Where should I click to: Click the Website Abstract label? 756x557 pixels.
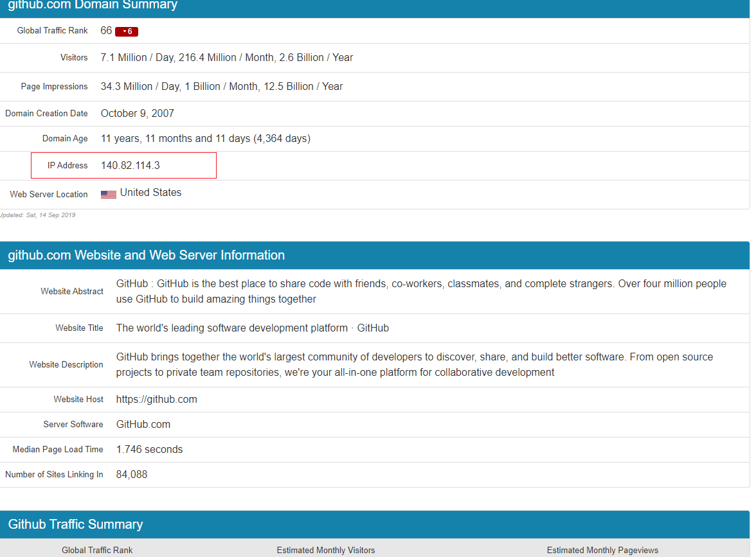coord(72,291)
